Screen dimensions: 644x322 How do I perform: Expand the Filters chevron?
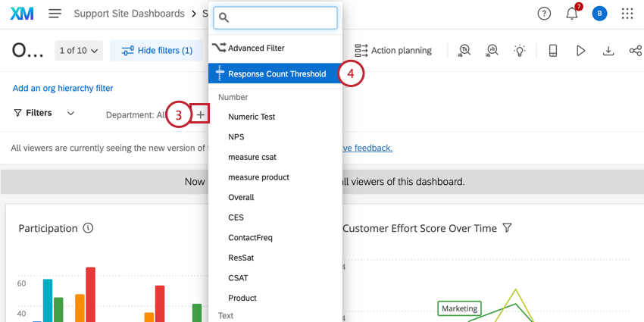pyautogui.click(x=70, y=113)
